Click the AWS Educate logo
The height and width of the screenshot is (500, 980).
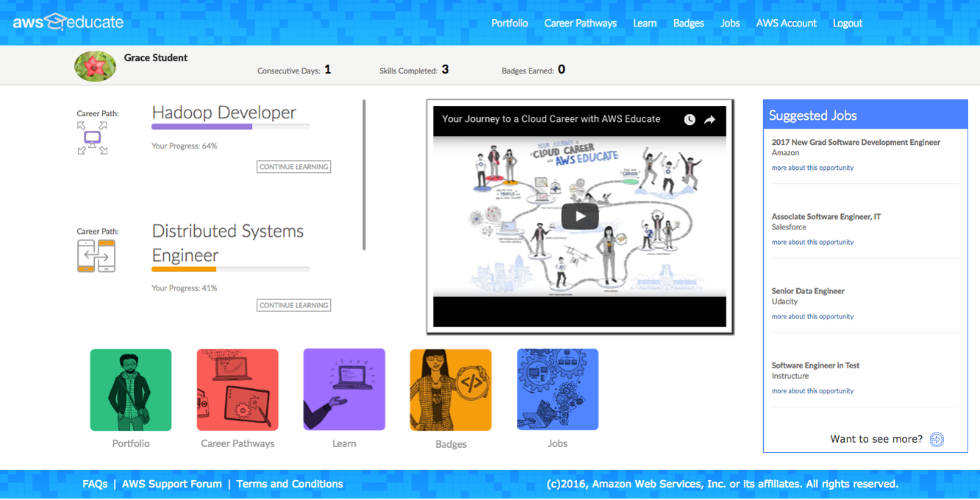click(68, 22)
